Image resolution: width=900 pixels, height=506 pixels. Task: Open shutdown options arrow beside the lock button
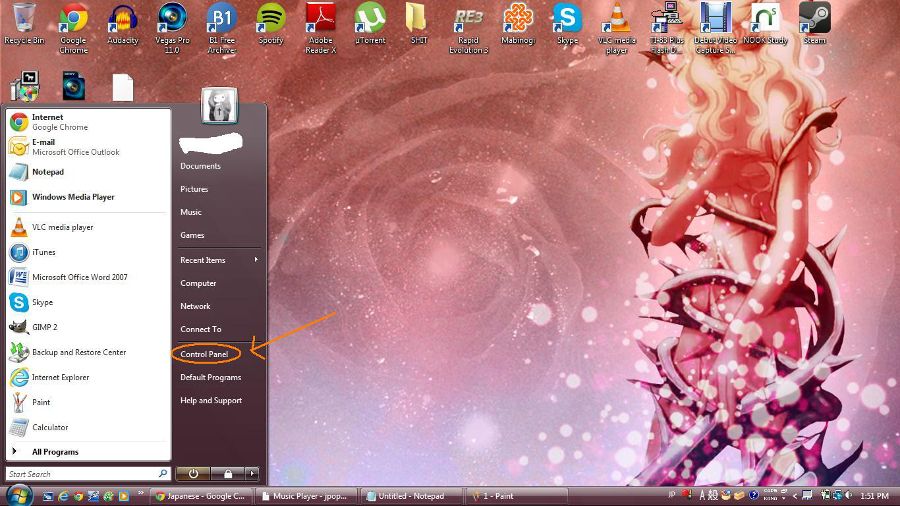coord(253,473)
